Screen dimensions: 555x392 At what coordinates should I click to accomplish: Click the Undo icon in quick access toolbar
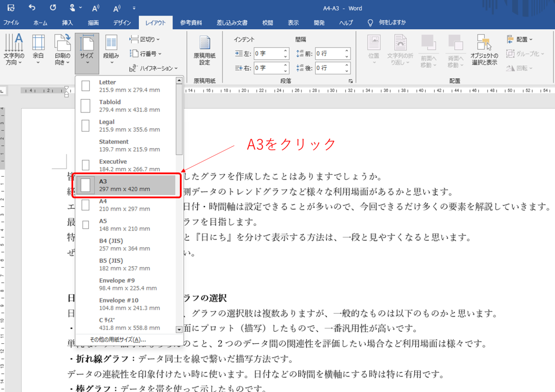coord(32,8)
